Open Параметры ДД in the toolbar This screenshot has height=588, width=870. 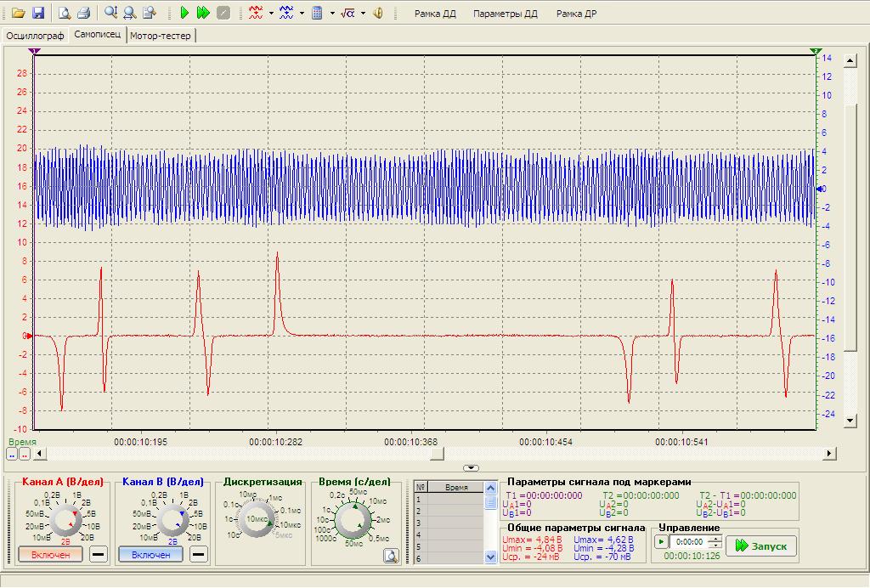[506, 14]
